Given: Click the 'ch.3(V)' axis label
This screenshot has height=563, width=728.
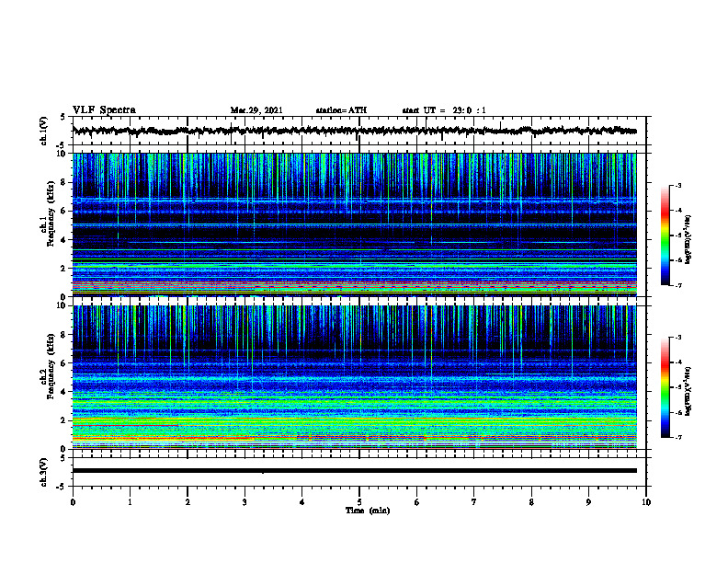Looking at the screenshot, I should (x=43, y=473).
